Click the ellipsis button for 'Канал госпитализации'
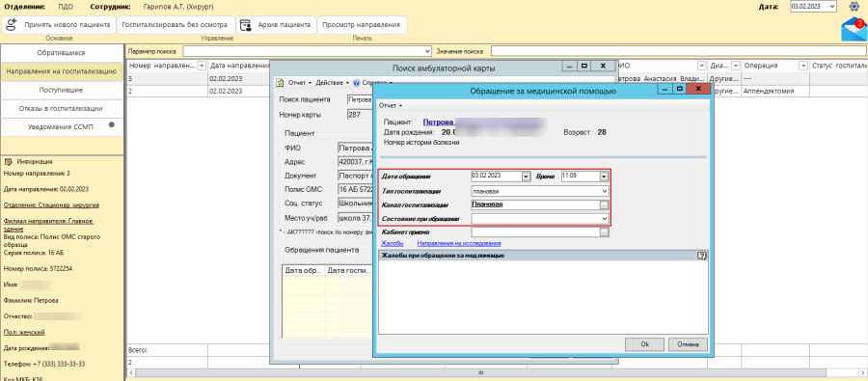 pos(604,204)
